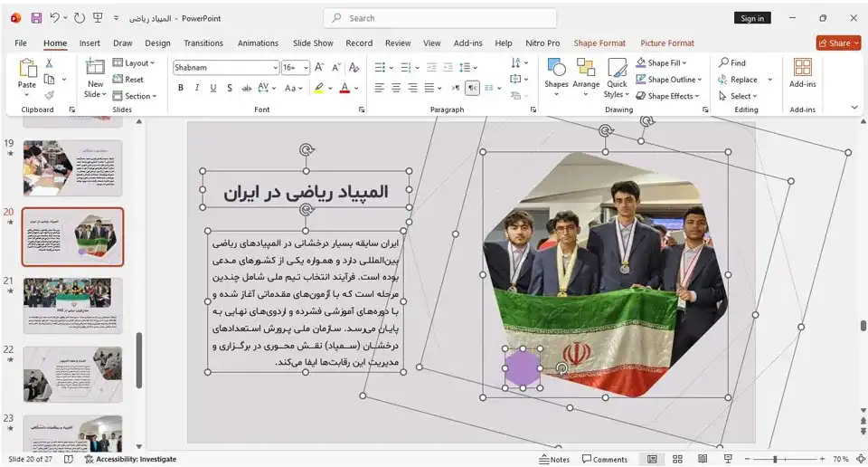Select slide 21 thumbnail
Image resolution: width=868 pixels, height=467 pixels.
coord(72,305)
